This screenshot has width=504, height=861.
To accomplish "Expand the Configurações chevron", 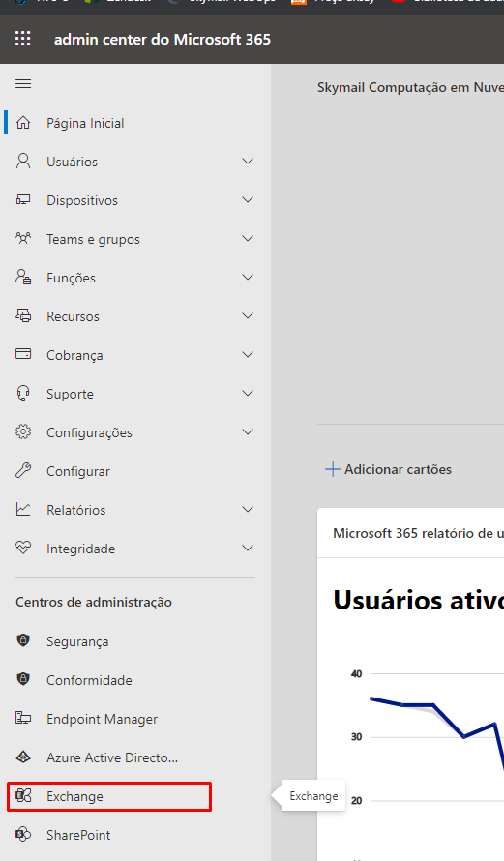I will (249, 432).
